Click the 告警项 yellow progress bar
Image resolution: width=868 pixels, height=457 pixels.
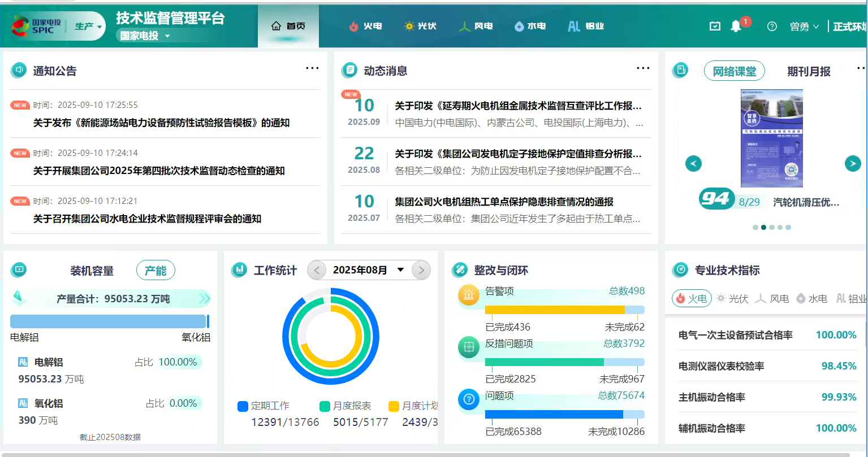point(555,310)
